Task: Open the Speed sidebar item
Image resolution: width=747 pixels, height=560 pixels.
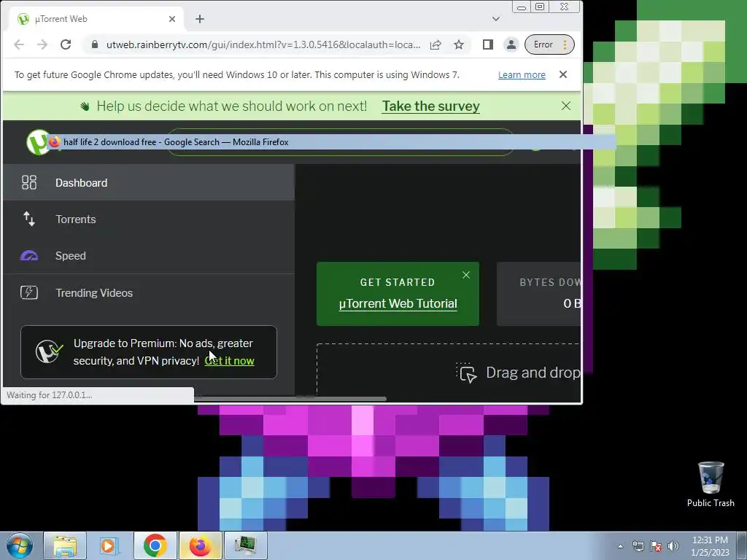Action: tap(149, 256)
